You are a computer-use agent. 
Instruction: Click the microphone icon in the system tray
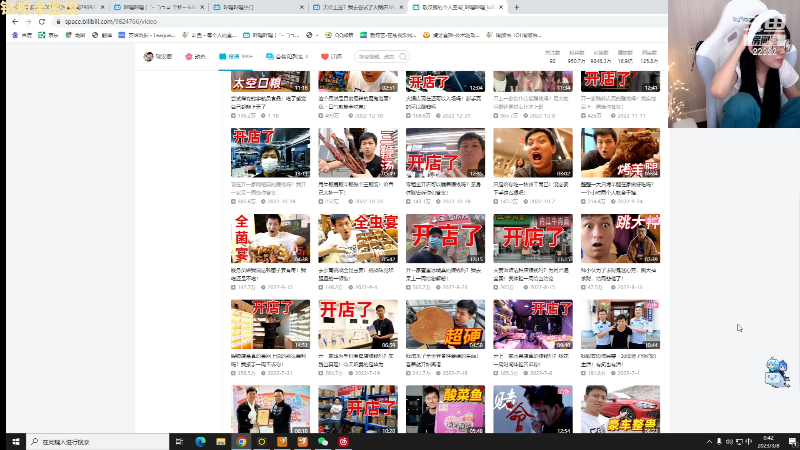tap(719, 442)
